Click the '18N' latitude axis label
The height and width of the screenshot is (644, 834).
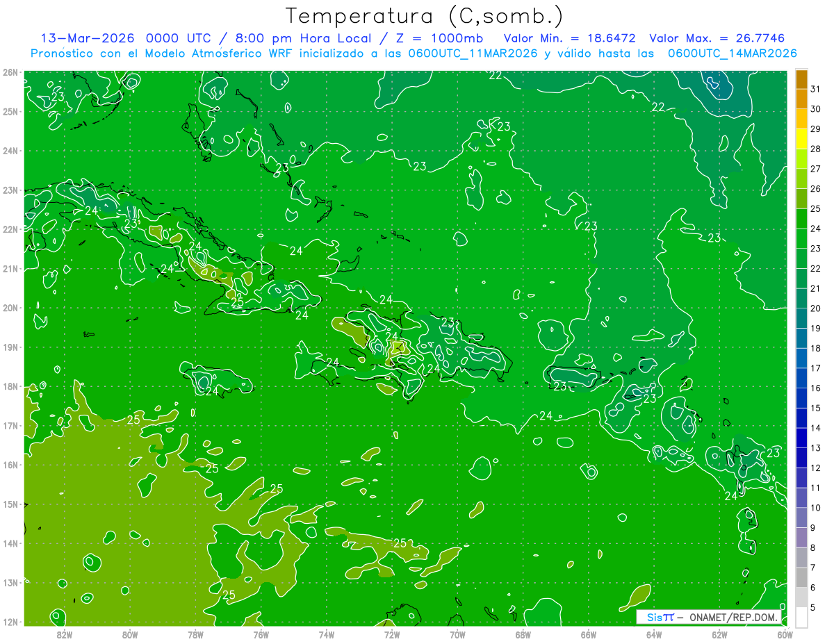coord(10,386)
